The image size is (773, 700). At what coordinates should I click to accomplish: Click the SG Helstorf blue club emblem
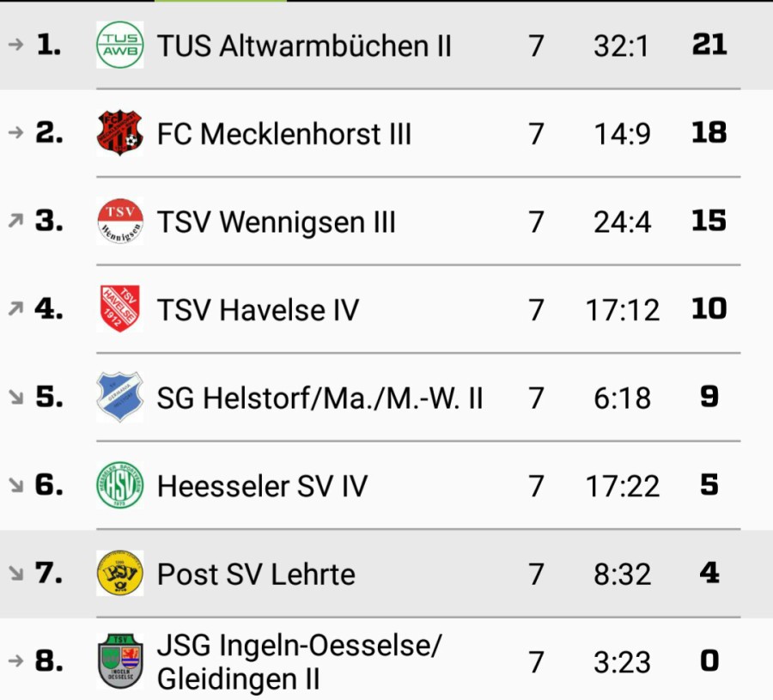point(120,398)
